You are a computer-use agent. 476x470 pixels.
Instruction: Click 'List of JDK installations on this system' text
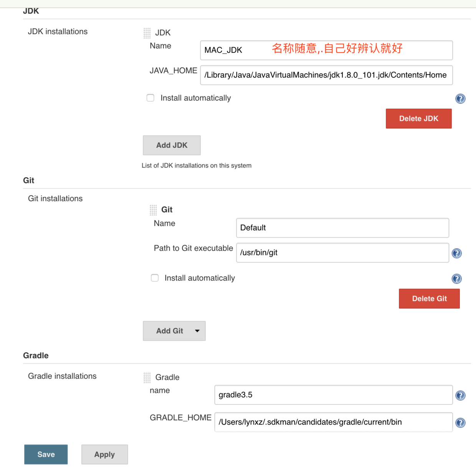(197, 165)
